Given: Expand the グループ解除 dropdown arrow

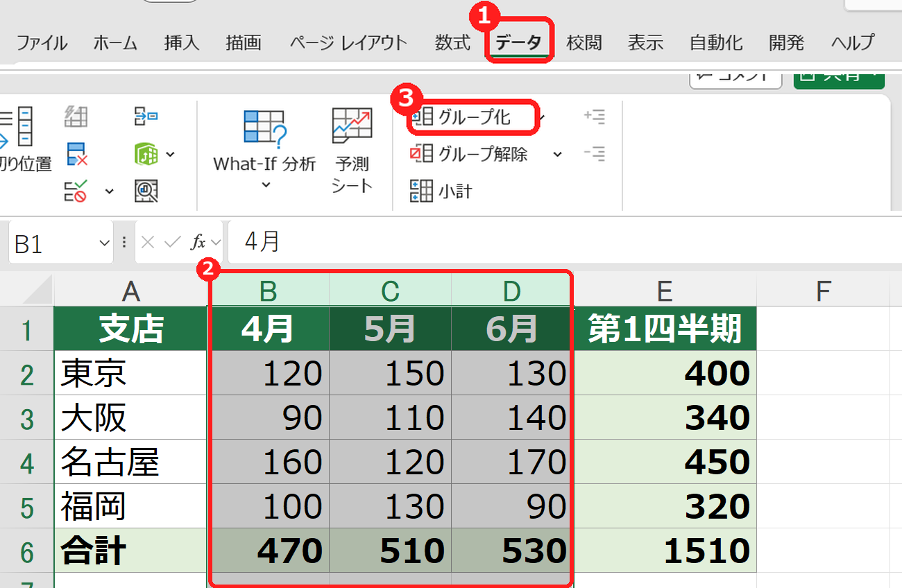Looking at the screenshot, I should pyautogui.click(x=557, y=154).
